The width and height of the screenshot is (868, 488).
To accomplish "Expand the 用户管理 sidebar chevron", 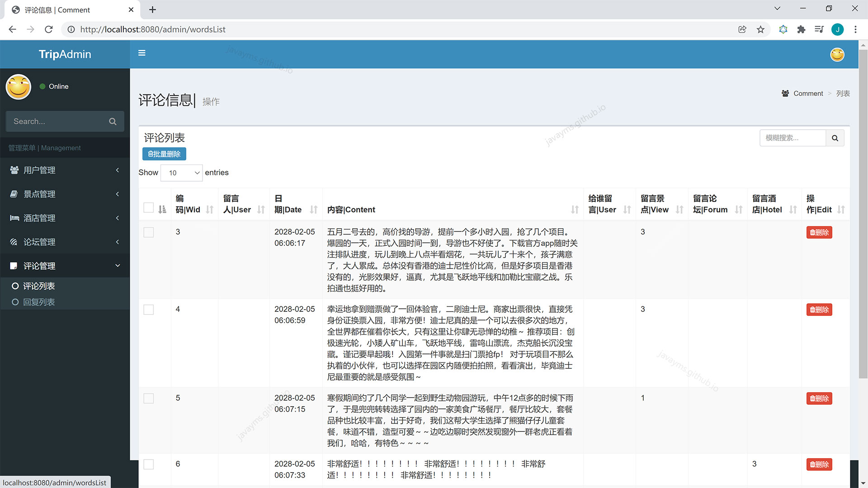I will pos(117,170).
